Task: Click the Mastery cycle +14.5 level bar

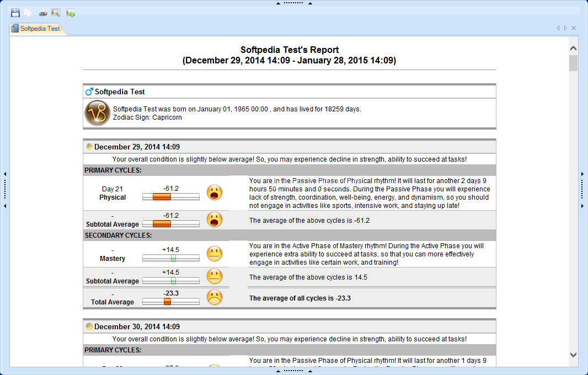Action: point(171,258)
